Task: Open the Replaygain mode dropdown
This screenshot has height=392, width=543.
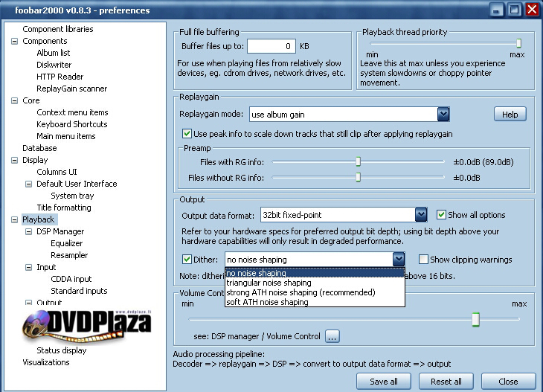Action: point(443,115)
